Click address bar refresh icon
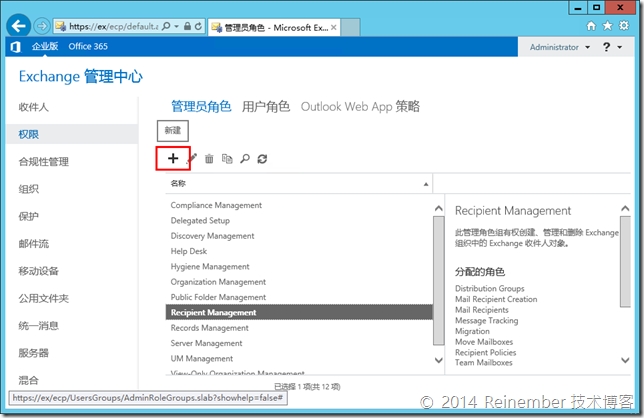 click(198, 27)
